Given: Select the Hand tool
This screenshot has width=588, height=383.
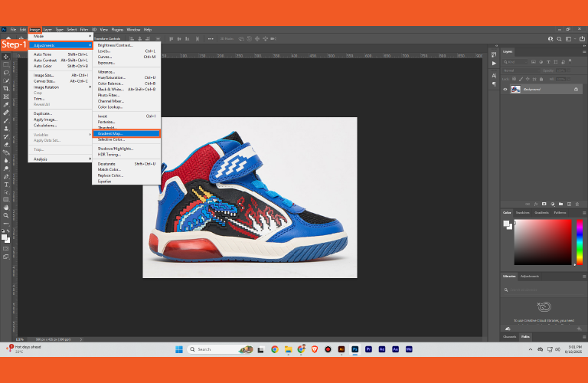Looking at the screenshot, I should [6, 208].
